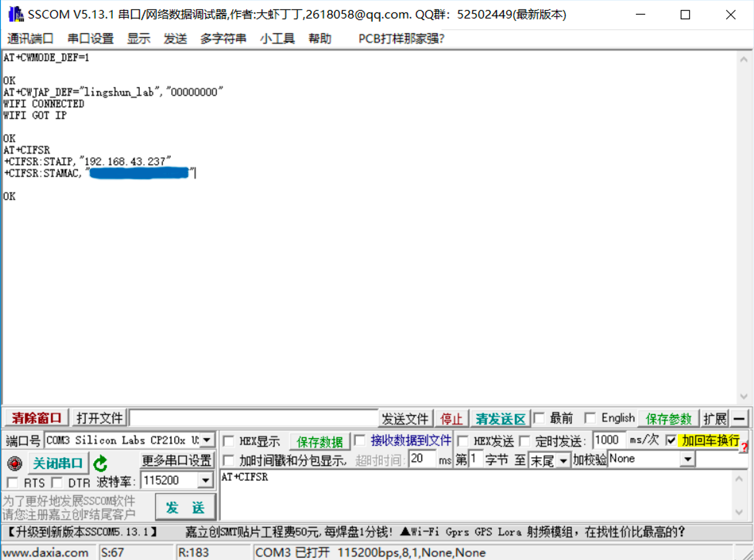The image size is (754, 560).
Task: Enable the English language checkbox
Action: (590, 418)
